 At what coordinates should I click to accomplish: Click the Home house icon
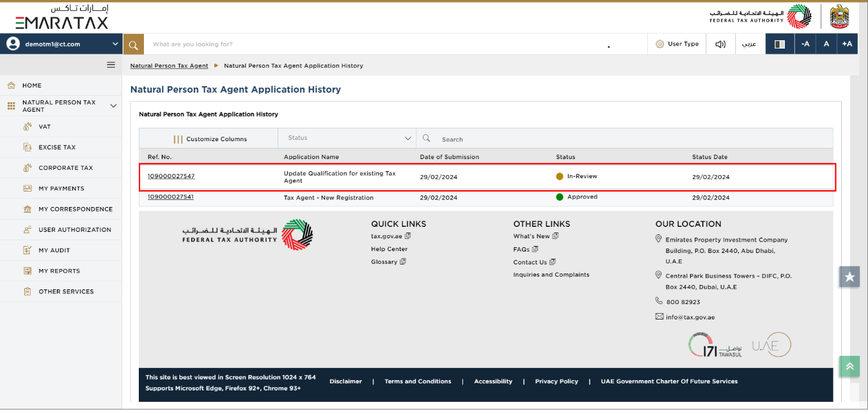click(x=11, y=85)
